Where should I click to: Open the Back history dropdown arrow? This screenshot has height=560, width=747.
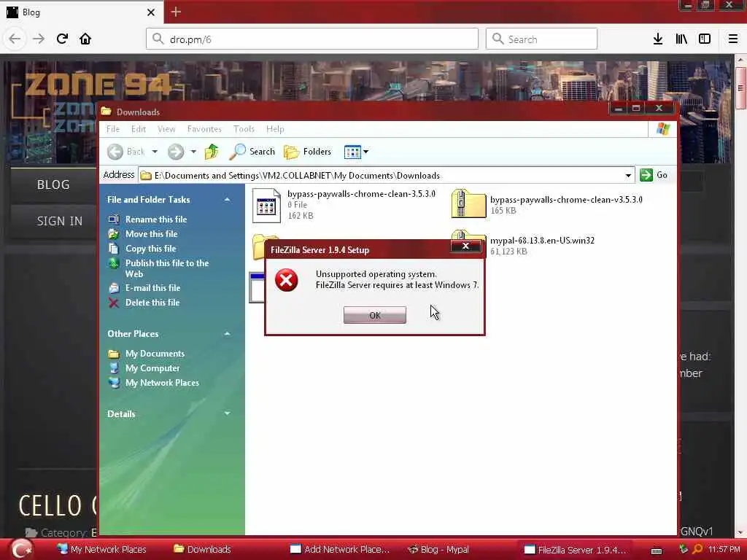155,152
